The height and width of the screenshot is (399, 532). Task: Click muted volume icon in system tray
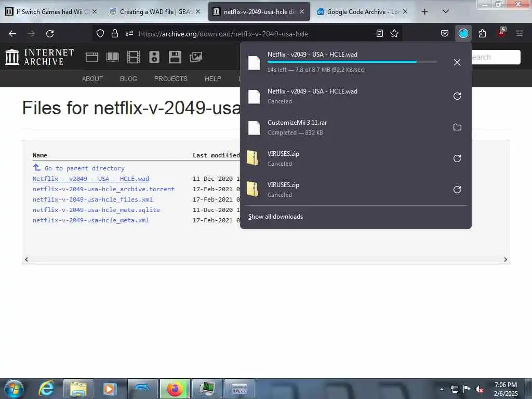pyautogui.click(x=480, y=389)
